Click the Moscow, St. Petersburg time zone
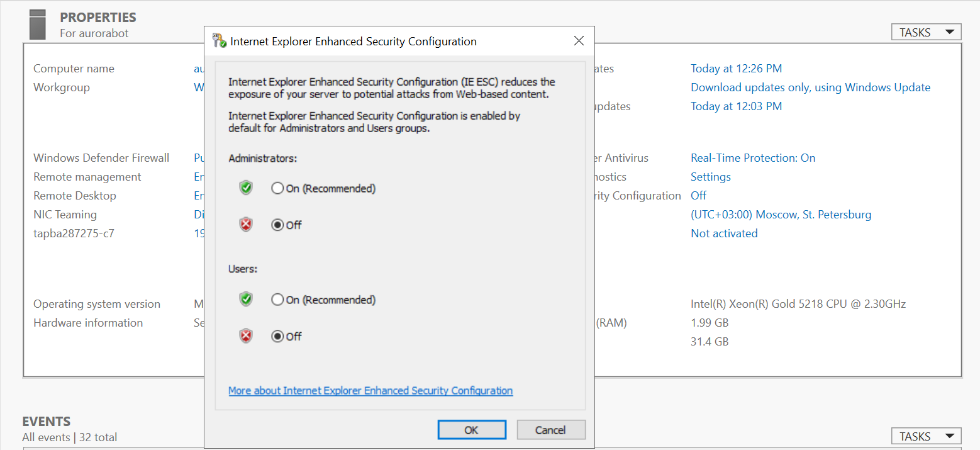The image size is (980, 450). click(781, 215)
